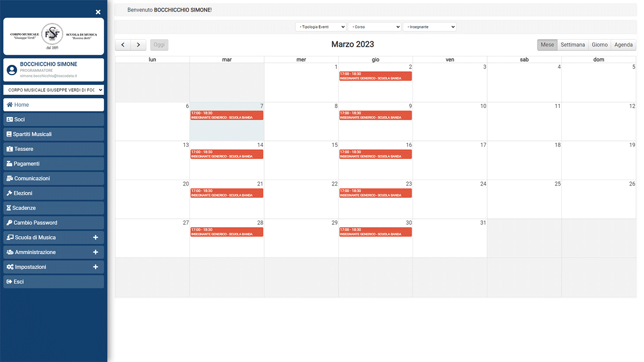Screen dimensions: 644x362
Task: Open the Pagamenti page
Action: click(x=53, y=164)
